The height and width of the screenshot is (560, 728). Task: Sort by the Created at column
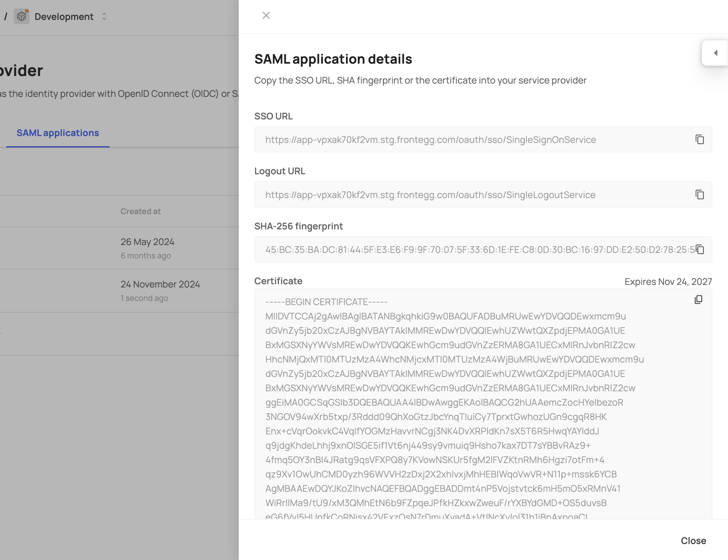[141, 211]
